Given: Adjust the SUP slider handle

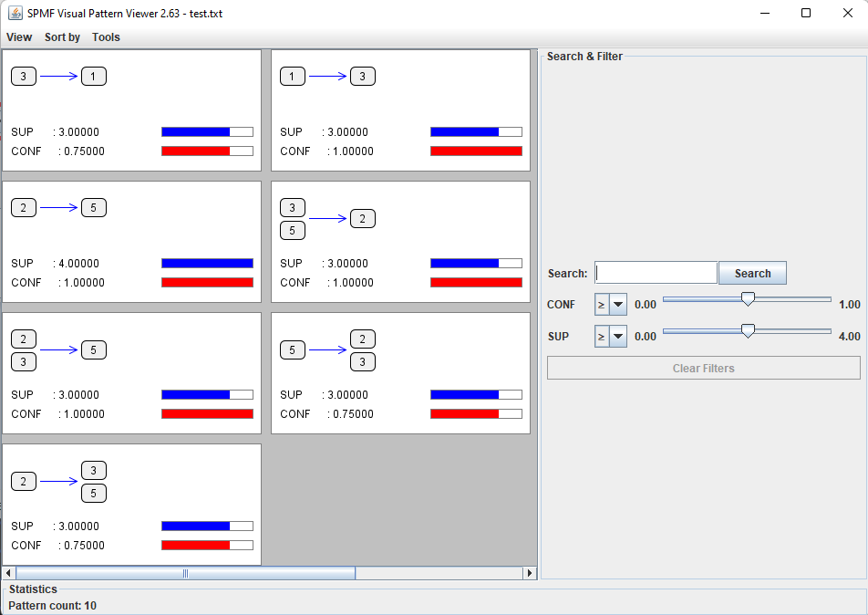Looking at the screenshot, I should tap(748, 331).
